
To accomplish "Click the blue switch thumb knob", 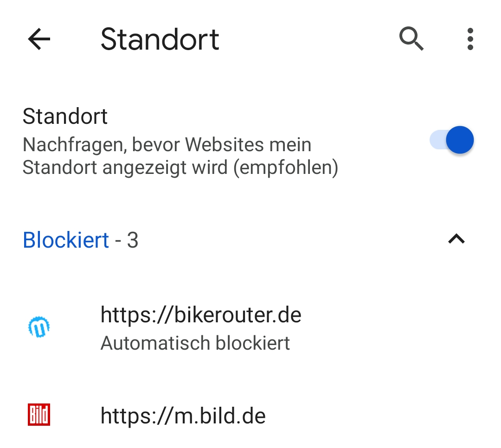I will pyautogui.click(x=460, y=140).
